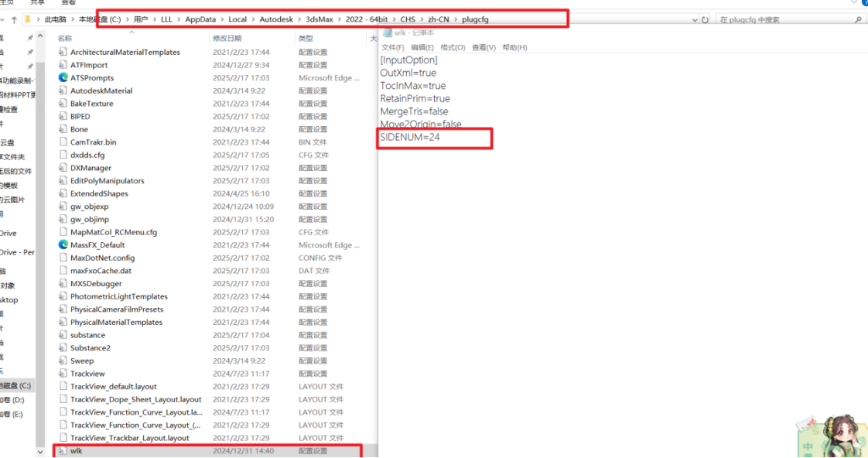Click the config icon beside ArchitecturalMaterialTemplates
The height and width of the screenshot is (458, 868).
coord(63,52)
